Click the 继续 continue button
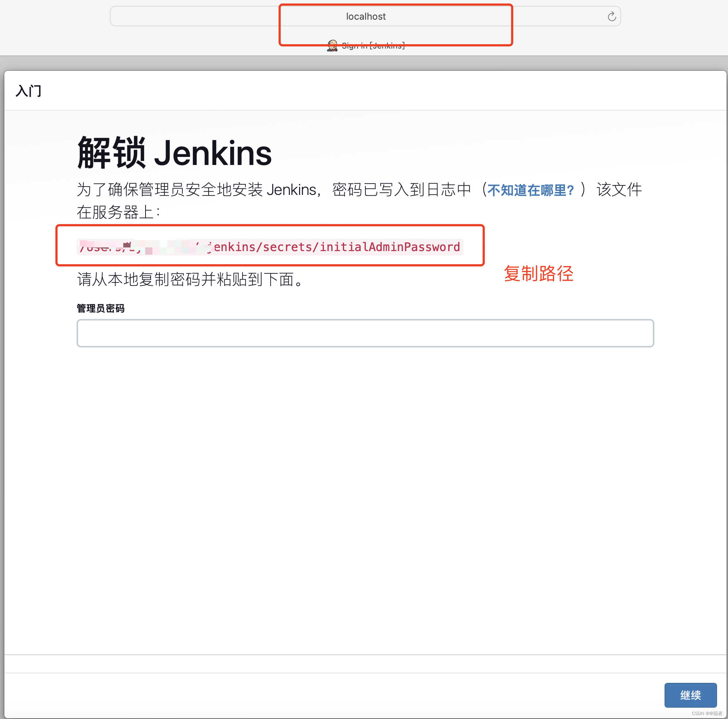Screen dimensions: 728x719 coord(690,695)
